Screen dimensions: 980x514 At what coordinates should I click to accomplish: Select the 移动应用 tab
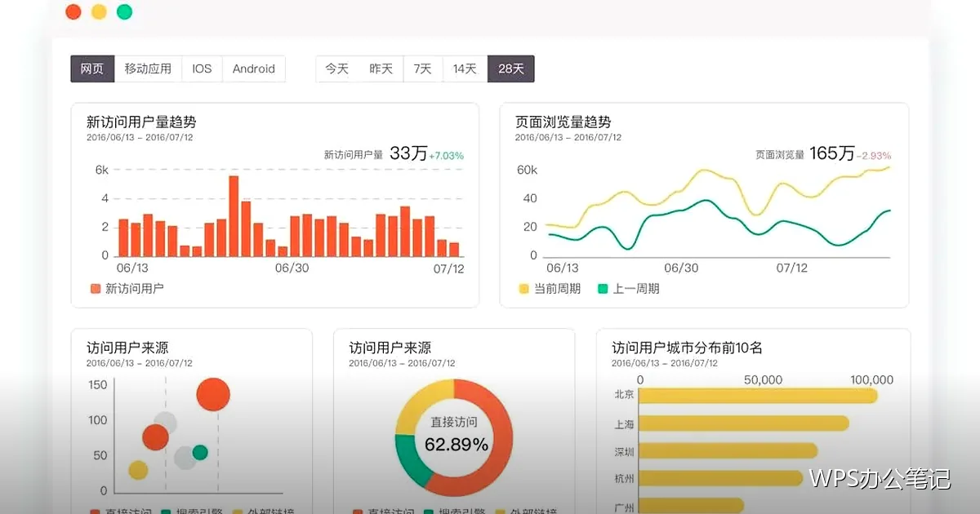coord(148,69)
